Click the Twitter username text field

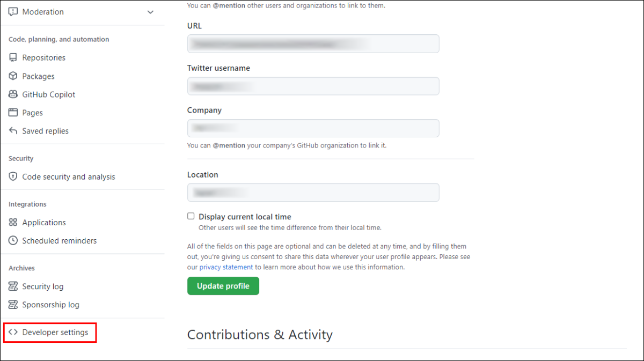point(313,86)
